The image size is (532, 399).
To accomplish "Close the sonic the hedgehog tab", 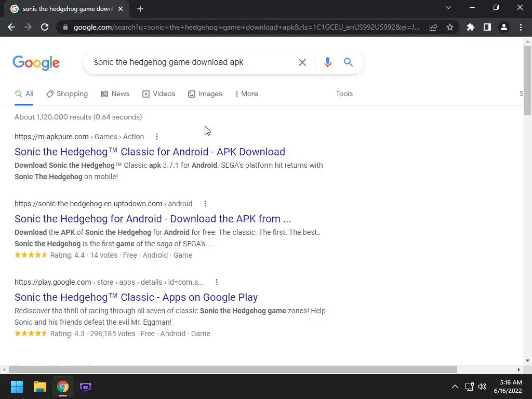I will [121, 9].
